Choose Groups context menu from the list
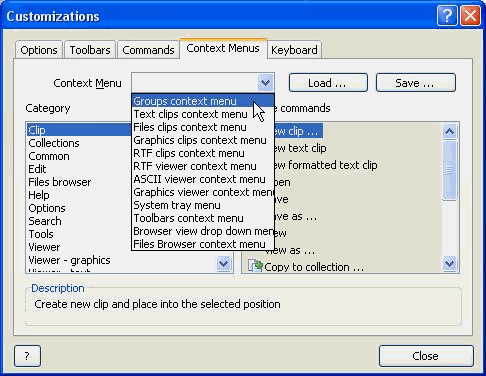The image size is (486, 376). [203, 101]
